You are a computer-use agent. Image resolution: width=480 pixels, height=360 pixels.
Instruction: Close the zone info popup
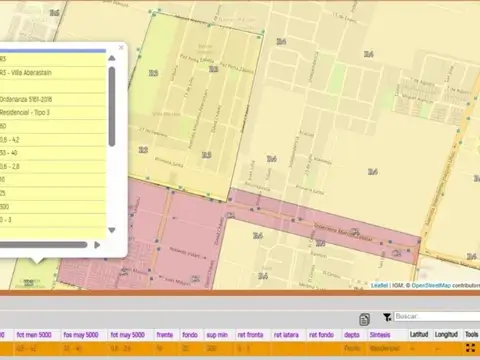click(x=121, y=47)
